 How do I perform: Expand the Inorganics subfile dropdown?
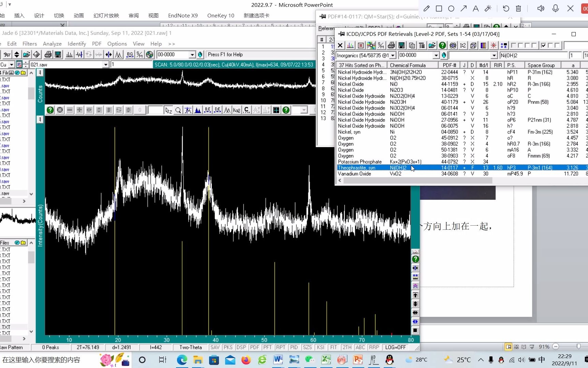(393, 55)
